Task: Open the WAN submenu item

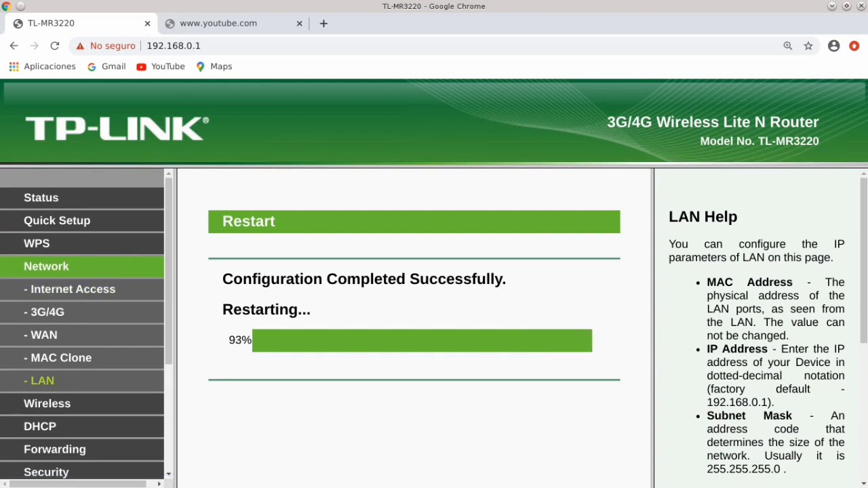Action: pos(82,335)
